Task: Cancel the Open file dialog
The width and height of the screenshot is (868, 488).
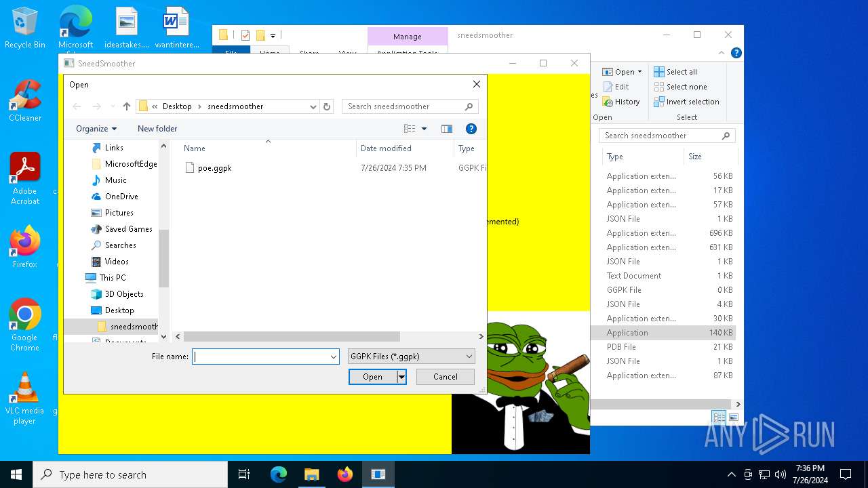Action: point(446,377)
